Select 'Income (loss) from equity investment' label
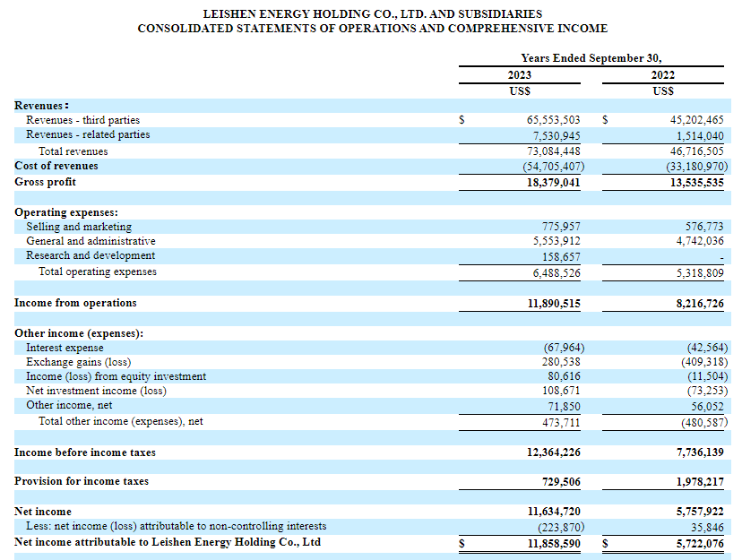This screenshot has width=742, height=560. pyautogui.click(x=116, y=376)
